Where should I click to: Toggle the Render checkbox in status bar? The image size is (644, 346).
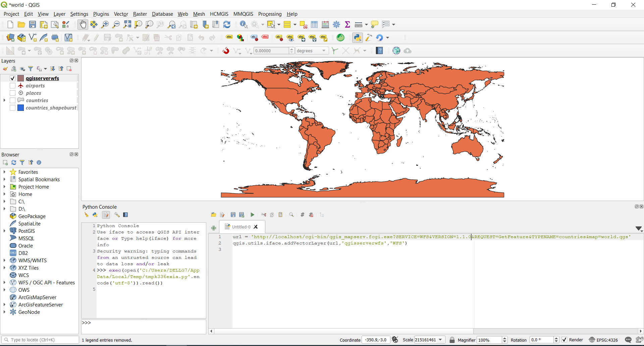[x=565, y=340]
